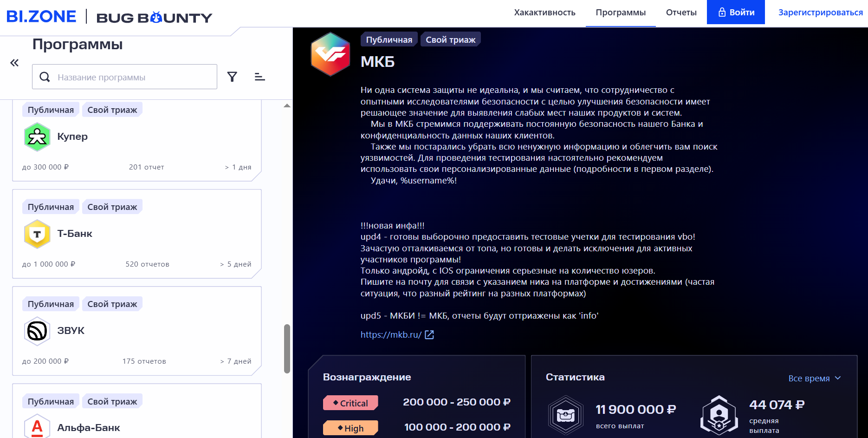Click the > 7 дней response time
Screen dimensions: 868x438
236,361
